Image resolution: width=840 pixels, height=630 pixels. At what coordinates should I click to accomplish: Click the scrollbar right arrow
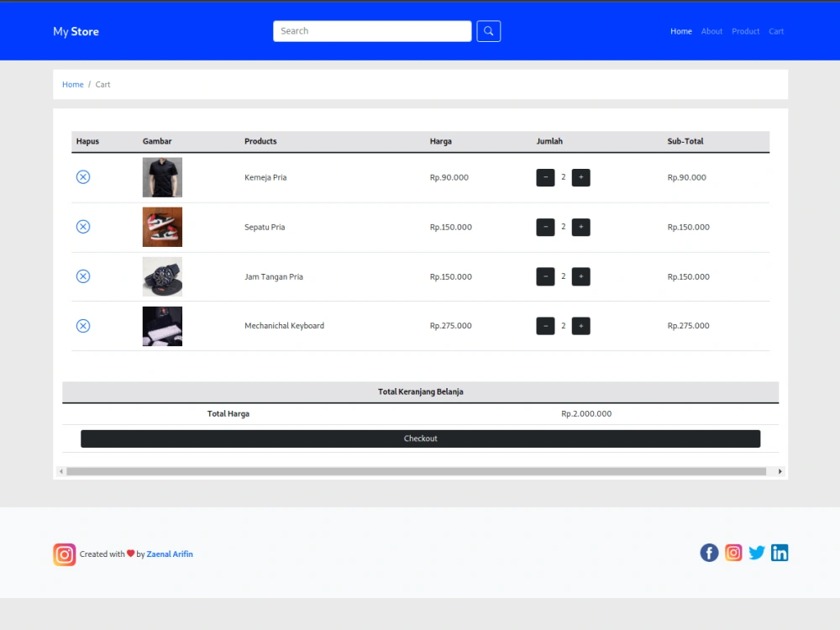click(x=780, y=471)
